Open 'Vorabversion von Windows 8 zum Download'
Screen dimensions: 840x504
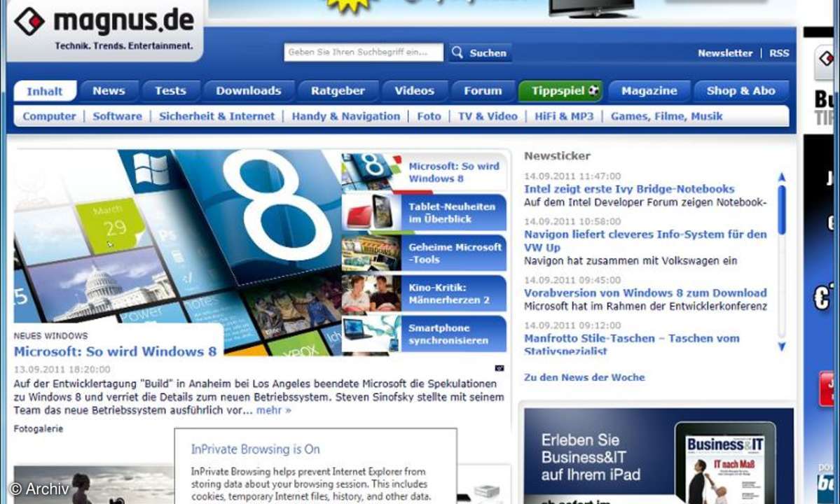(645, 293)
